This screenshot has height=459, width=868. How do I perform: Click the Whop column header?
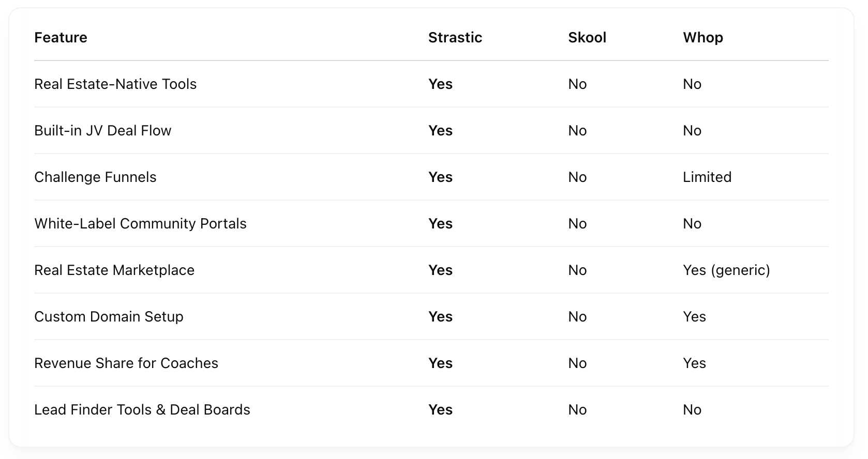(703, 38)
